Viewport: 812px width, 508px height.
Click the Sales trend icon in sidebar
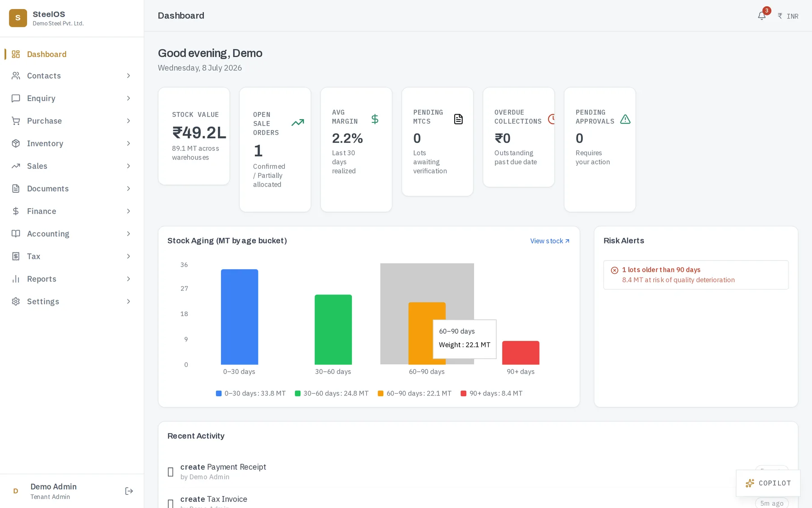tap(16, 166)
